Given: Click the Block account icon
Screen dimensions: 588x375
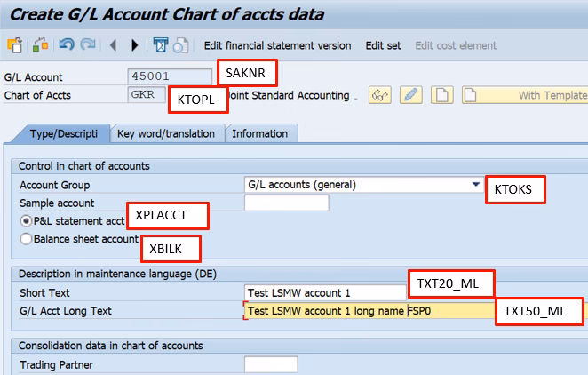Looking at the screenshot, I should (x=161, y=45).
